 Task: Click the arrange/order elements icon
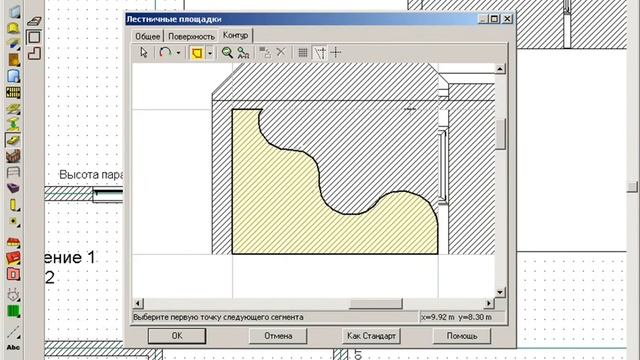point(265,53)
